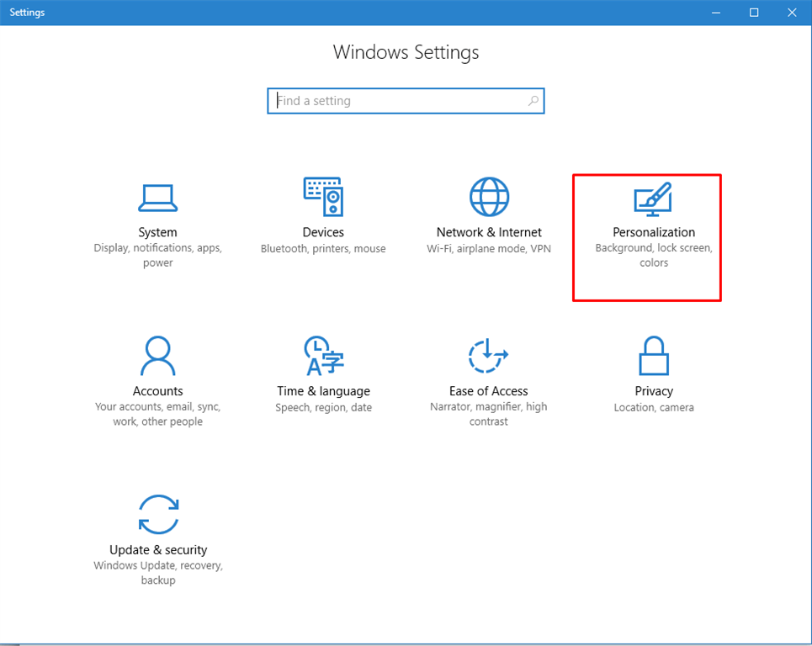Open the Update & security sync icon
The height and width of the screenshot is (646, 812).
click(x=158, y=515)
